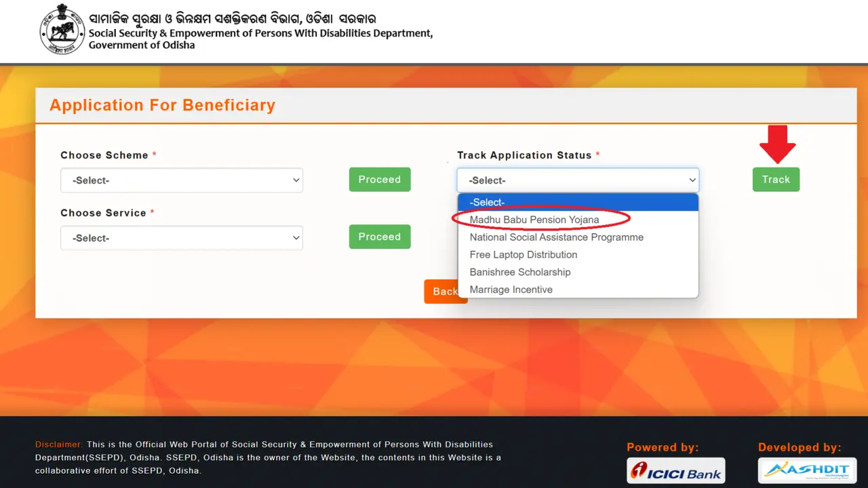Screen dimensions: 868x488
Task: Open the Choose Service dropdown
Action: [181, 237]
